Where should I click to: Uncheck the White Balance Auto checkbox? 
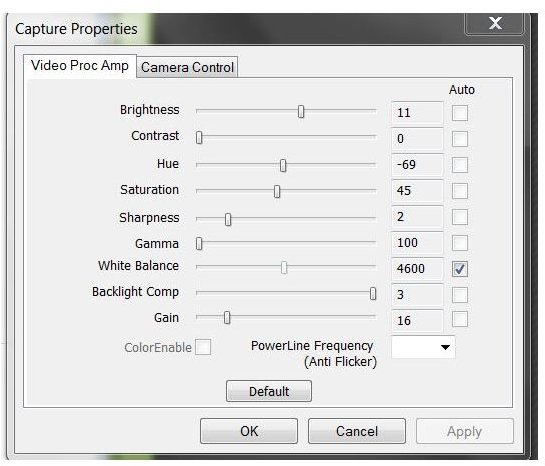(x=459, y=269)
